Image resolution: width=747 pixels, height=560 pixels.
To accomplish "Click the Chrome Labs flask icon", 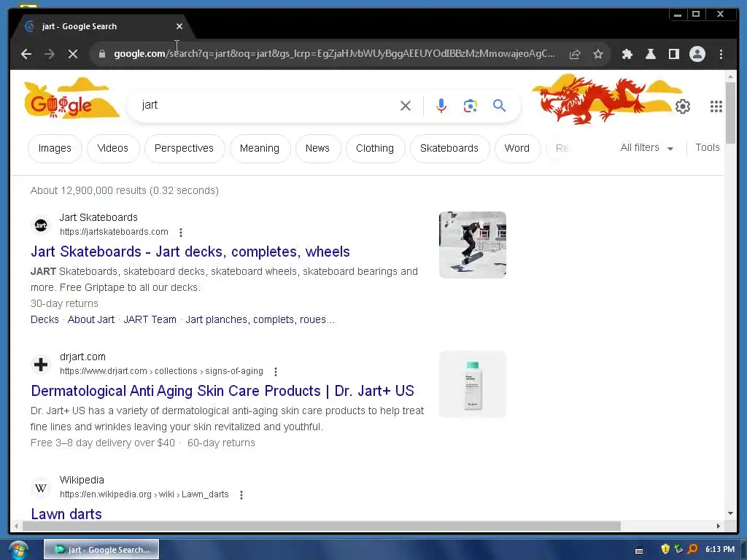I will coord(651,54).
